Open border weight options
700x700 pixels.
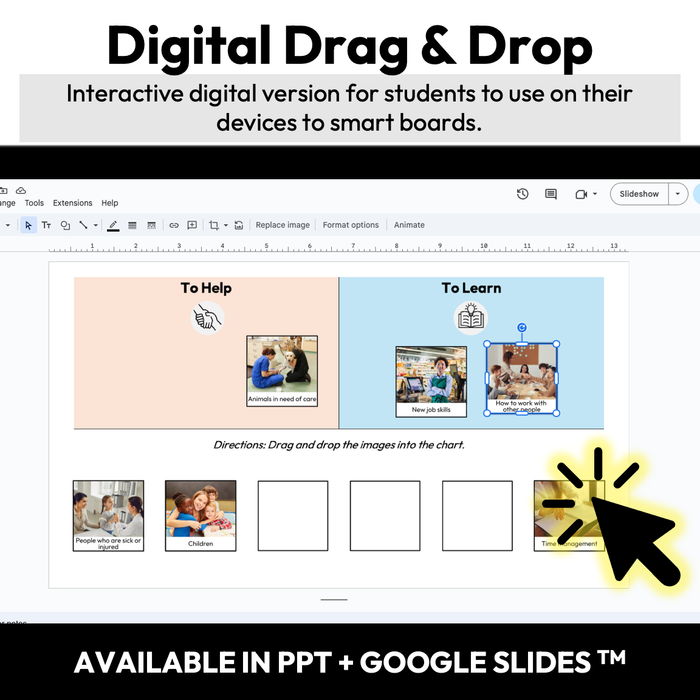click(132, 225)
